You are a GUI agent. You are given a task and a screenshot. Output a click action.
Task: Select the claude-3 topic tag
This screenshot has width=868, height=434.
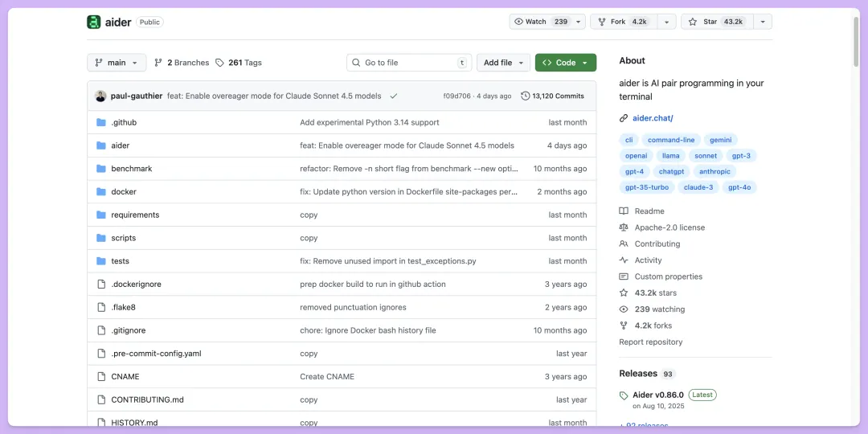point(698,187)
